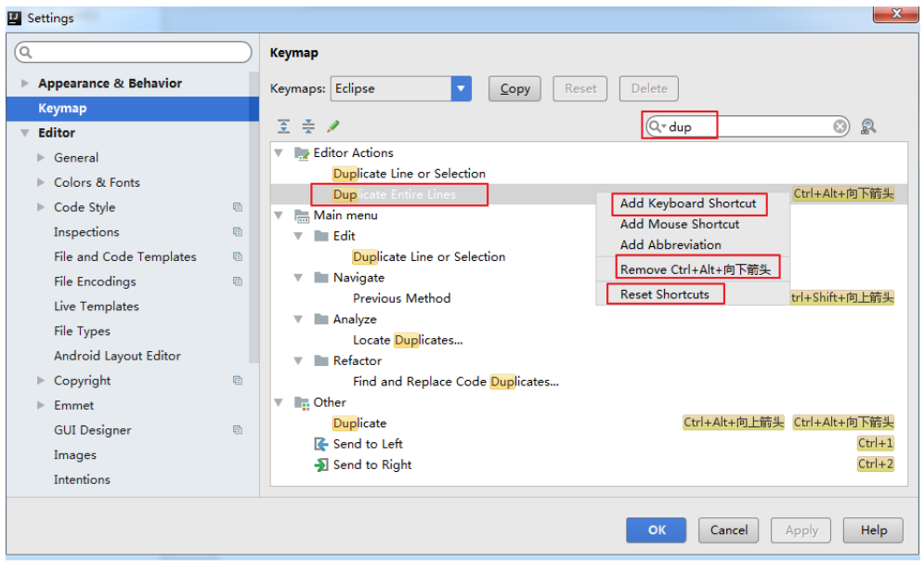Image resolution: width=924 pixels, height=562 pixels.
Task: Open the Help button
Action: click(x=873, y=530)
